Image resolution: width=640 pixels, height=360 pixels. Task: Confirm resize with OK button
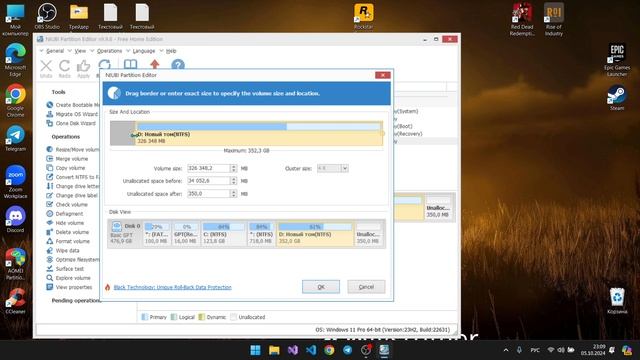click(321, 287)
